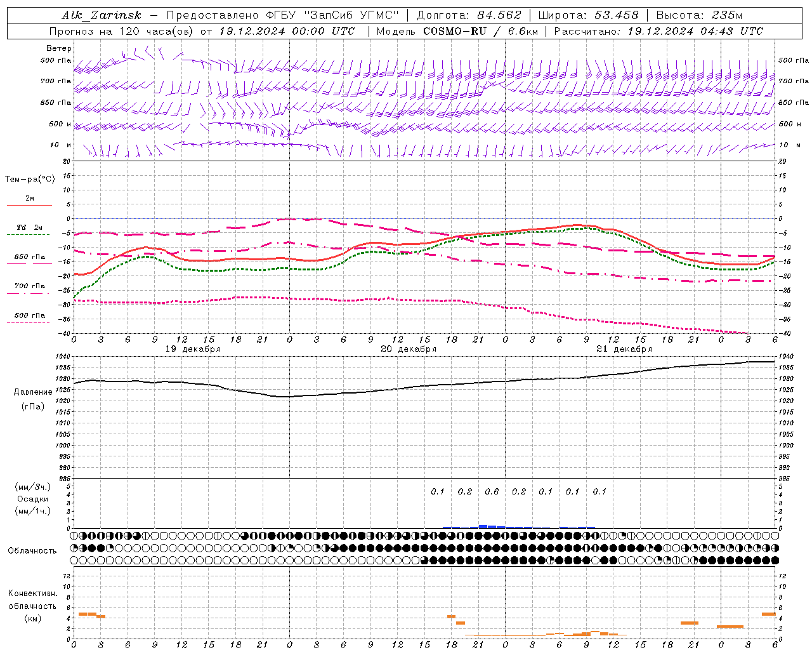
Task: Click the '0.6' precipitation amount value
Action: click(x=492, y=492)
